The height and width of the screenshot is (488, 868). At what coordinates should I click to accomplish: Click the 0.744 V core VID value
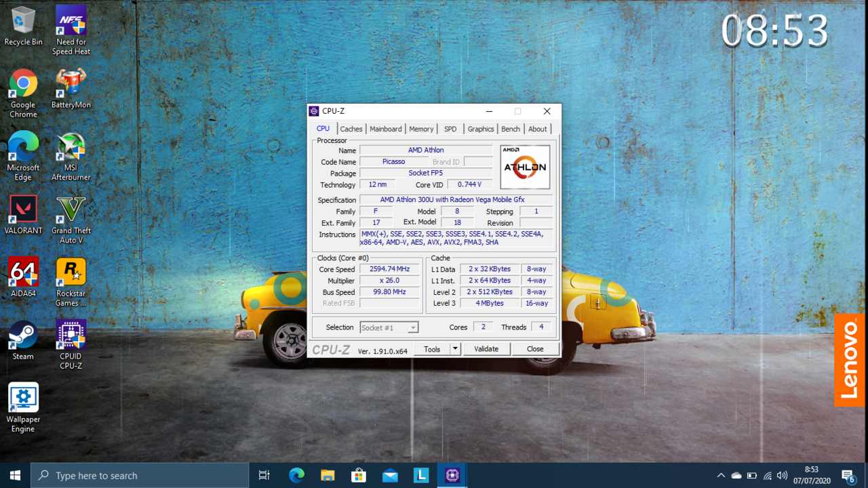click(x=470, y=184)
